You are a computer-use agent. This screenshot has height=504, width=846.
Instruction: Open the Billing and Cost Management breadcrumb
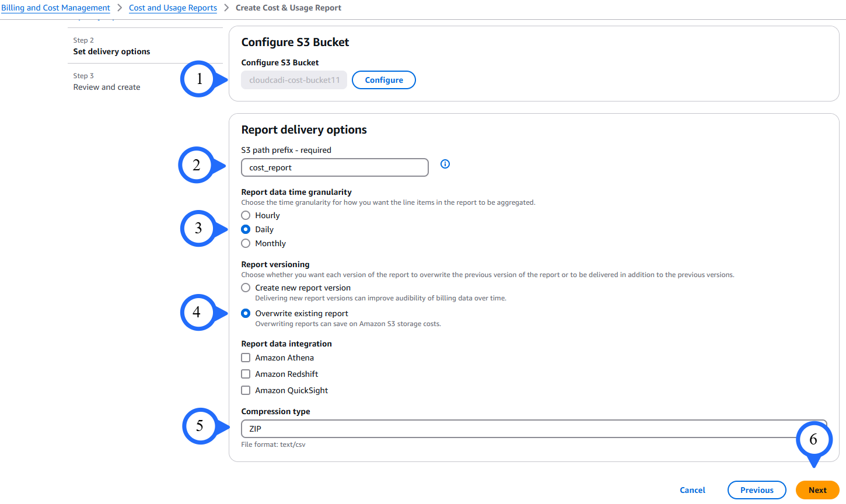pyautogui.click(x=55, y=8)
